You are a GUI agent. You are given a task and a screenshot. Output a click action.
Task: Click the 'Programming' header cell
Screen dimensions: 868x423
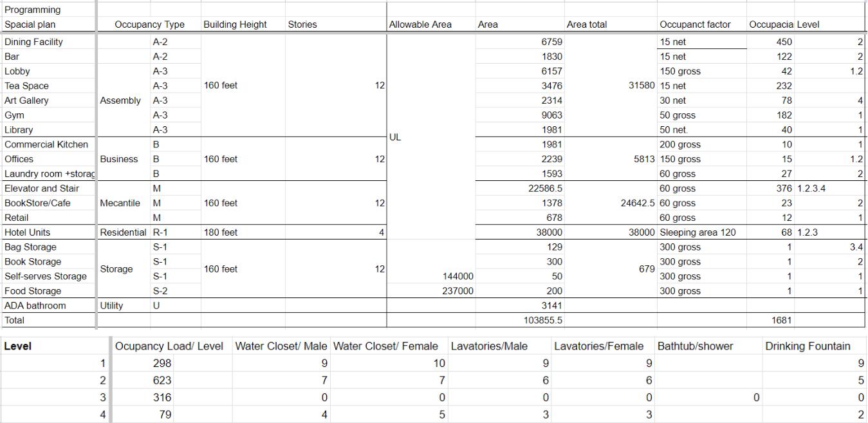(x=49, y=10)
